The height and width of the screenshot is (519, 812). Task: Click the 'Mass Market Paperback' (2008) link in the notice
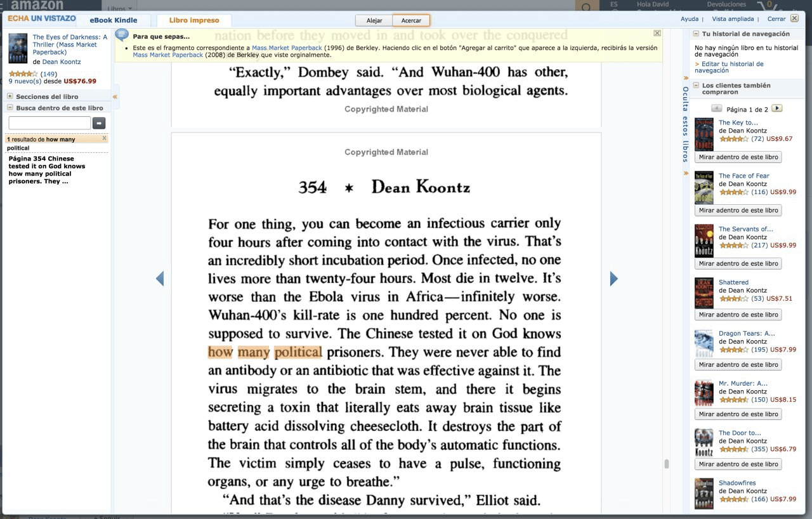[x=168, y=55]
